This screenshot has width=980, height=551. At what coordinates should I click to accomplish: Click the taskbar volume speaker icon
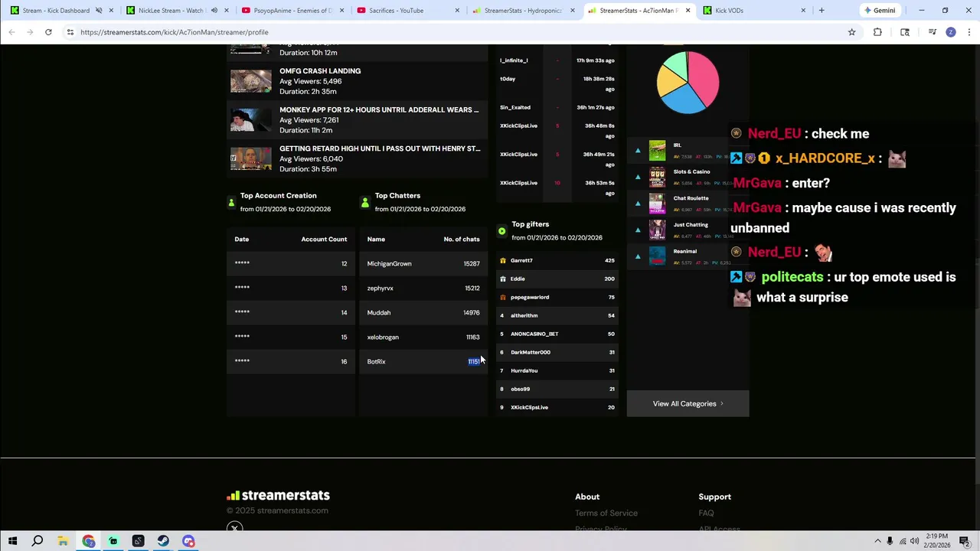(914, 541)
